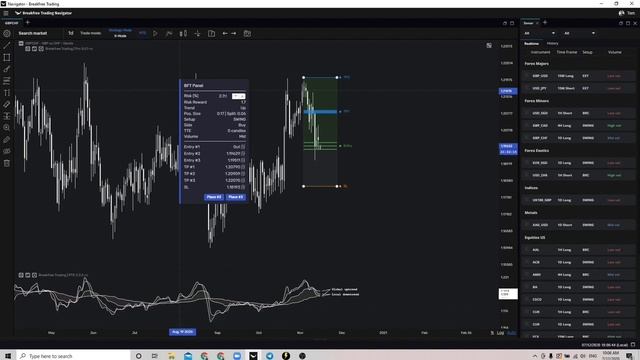Tick the Entry #3 checkbox

click(243, 160)
